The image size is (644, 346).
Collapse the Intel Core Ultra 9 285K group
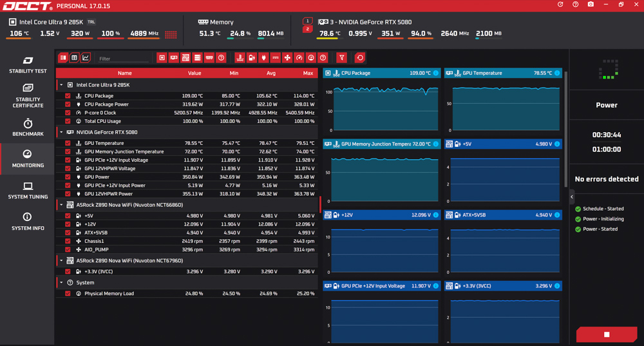(62, 85)
